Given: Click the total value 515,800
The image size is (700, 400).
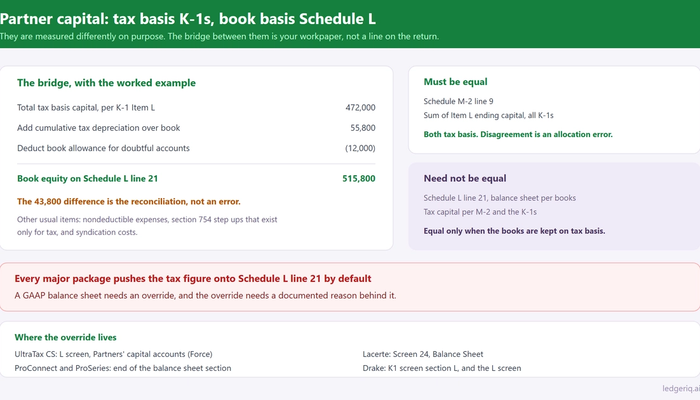Looking at the screenshot, I should point(359,179).
